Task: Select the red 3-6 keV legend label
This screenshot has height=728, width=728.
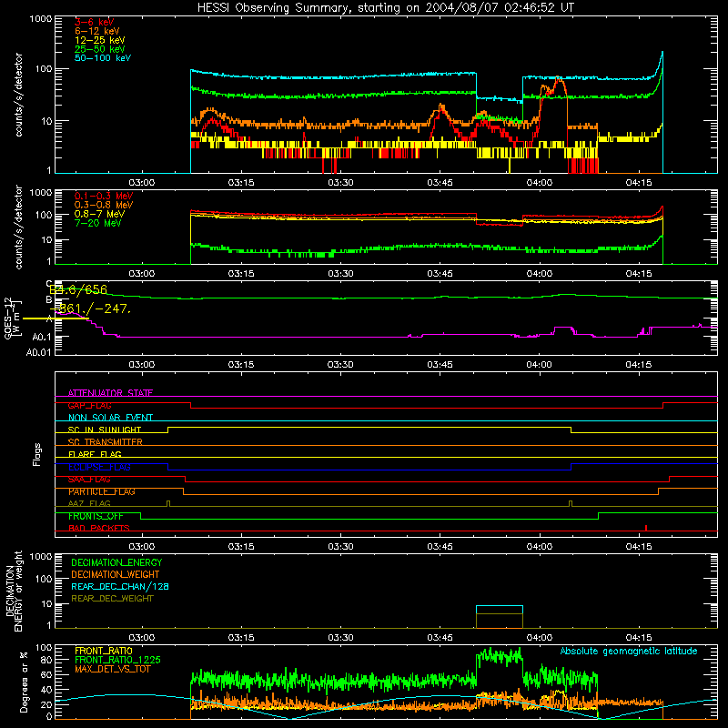Action: 95,22
